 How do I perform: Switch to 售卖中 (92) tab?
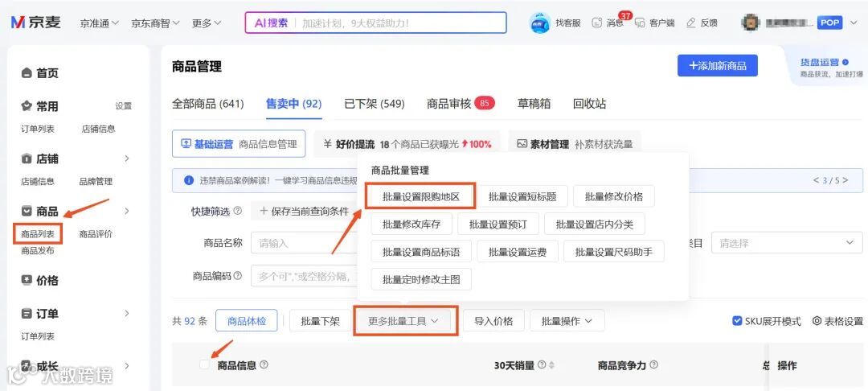pos(294,104)
